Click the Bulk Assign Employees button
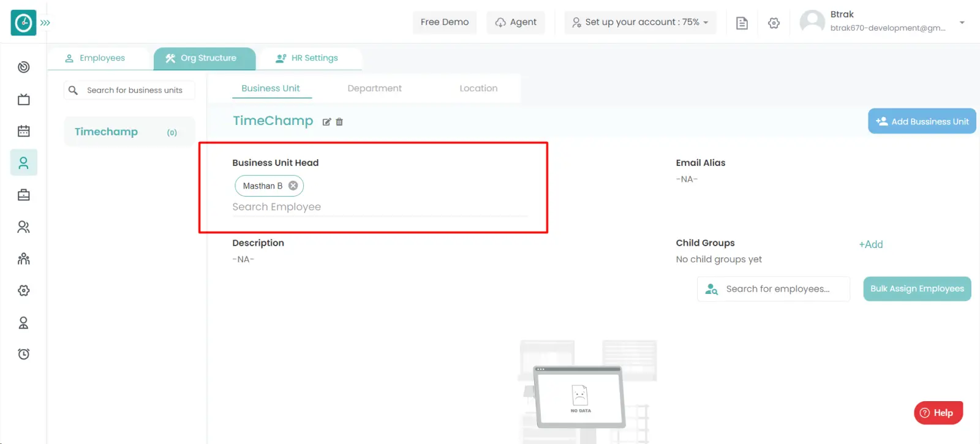The width and height of the screenshot is (980, 444). click(917, 289)
